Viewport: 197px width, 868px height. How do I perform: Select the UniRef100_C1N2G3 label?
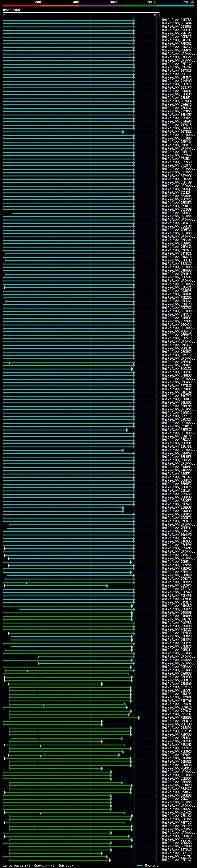(177, 47)
